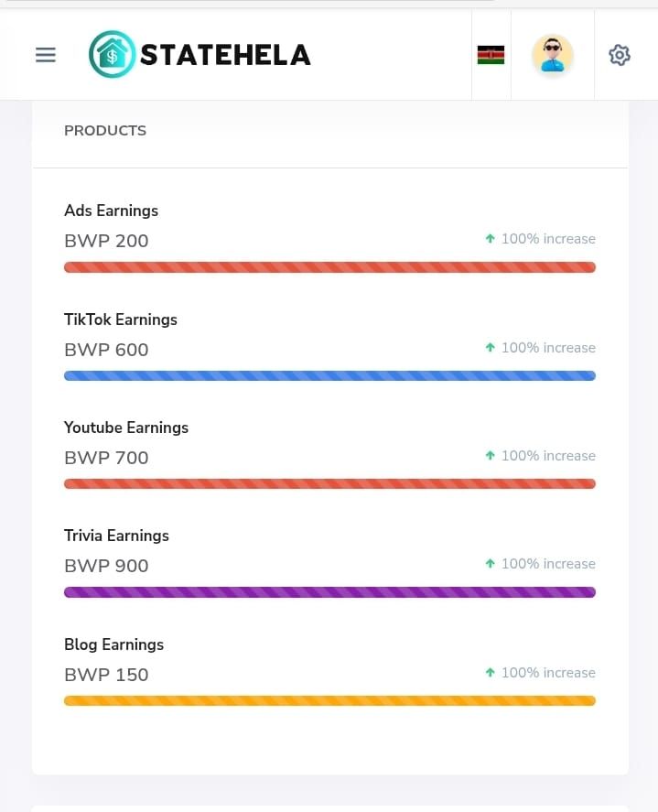Click the Kenya flag icon
658x812 pixels.
click(491, 54)
